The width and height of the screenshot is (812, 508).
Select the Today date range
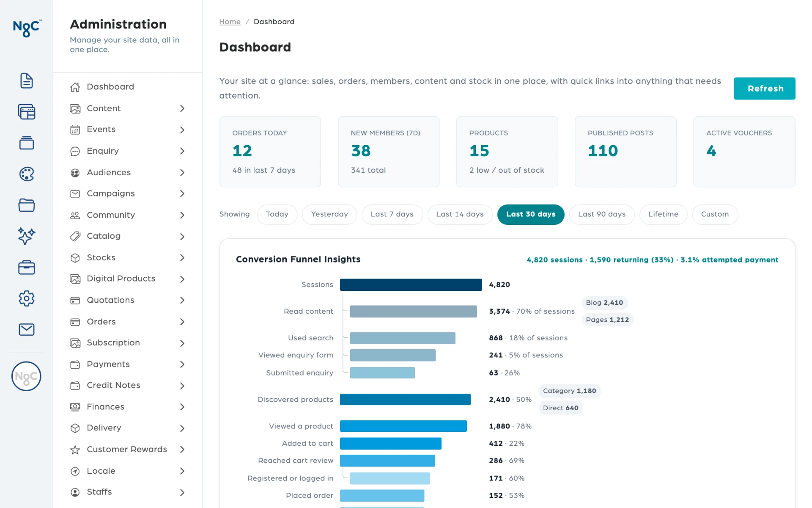pyautogui.click(x=277, y=214)
